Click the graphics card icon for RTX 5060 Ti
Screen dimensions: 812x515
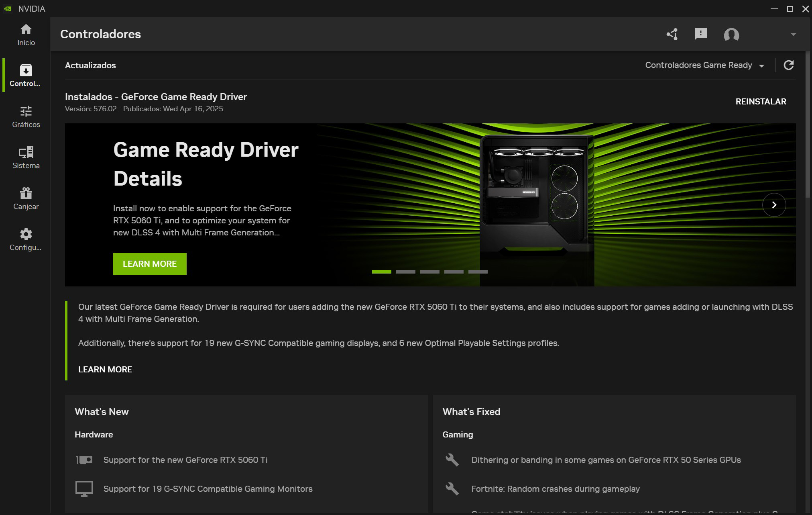click(x=84, y=460)
